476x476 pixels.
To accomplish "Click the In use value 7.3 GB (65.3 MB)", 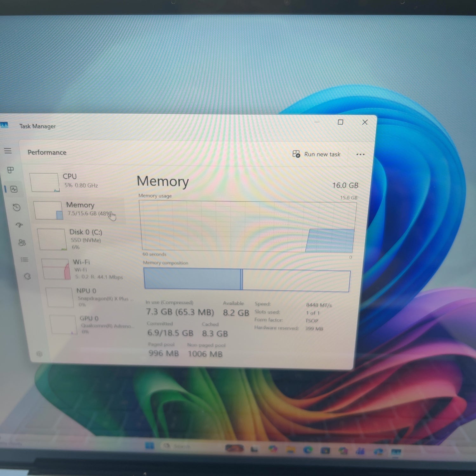I will coord(180,312).
